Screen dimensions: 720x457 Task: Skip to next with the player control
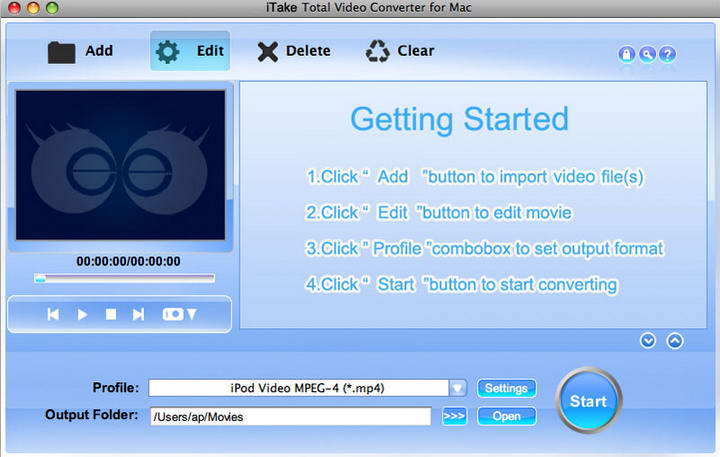point(138,314)
